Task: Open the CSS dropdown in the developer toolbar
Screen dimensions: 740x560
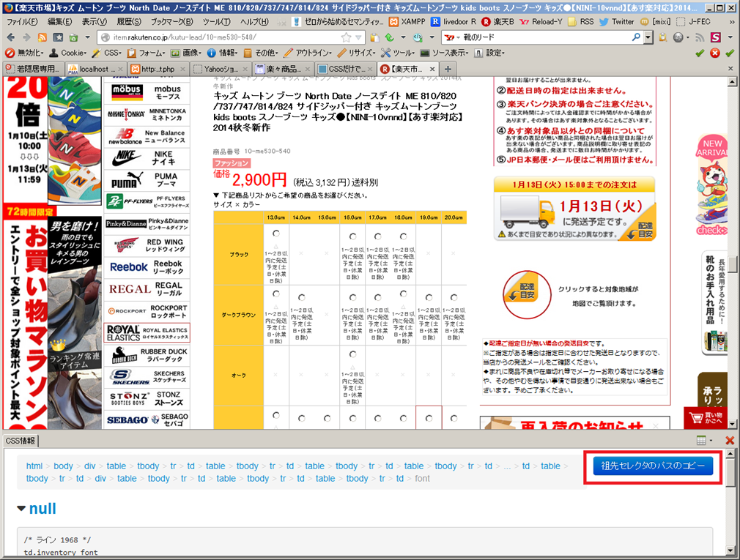Action: [107, 53]
